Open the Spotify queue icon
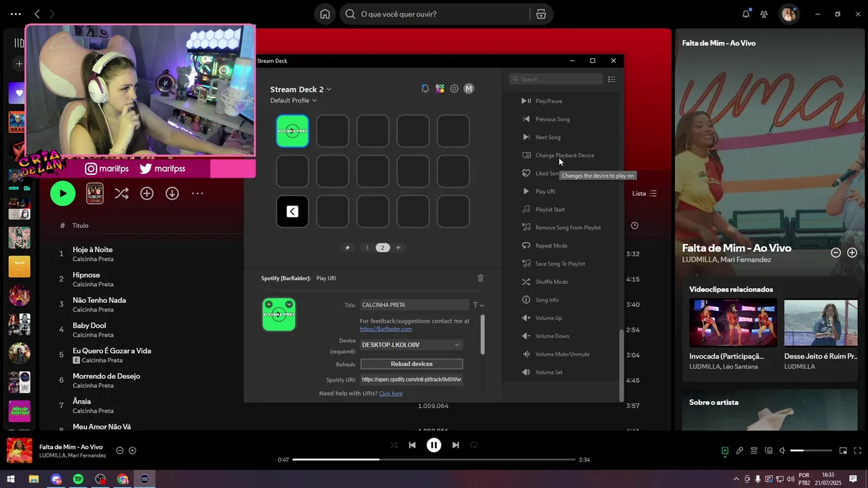 (x=754, y=451)
